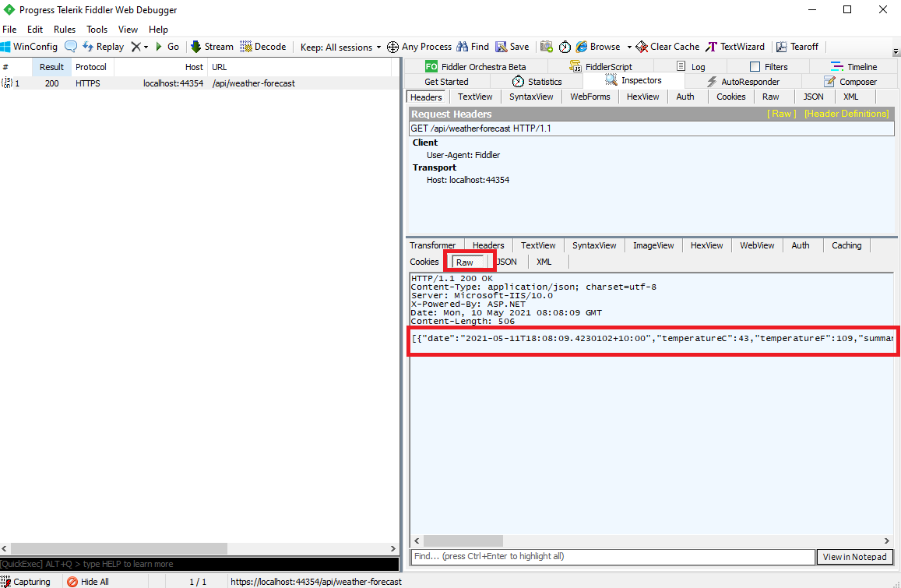Image resolution: width=901 pixels, height=588 pixels.
Task: Open the Statistics tab
Action: point(537,82)
